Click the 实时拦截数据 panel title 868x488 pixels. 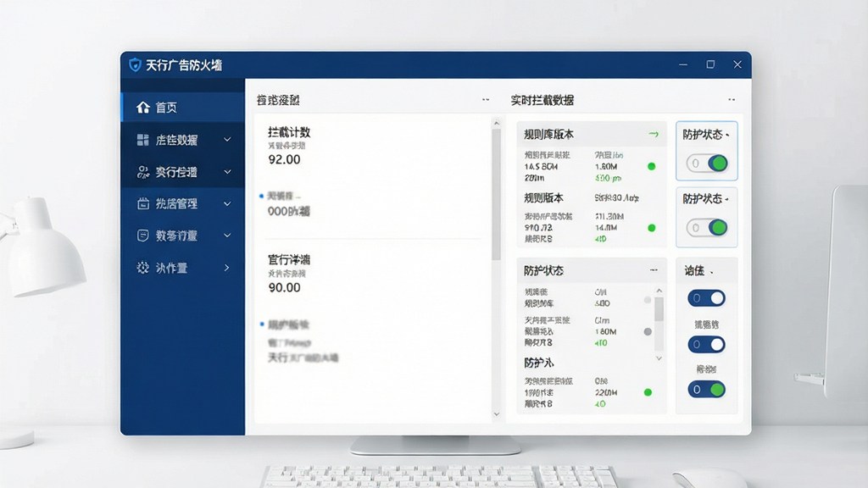pos(542,100)
